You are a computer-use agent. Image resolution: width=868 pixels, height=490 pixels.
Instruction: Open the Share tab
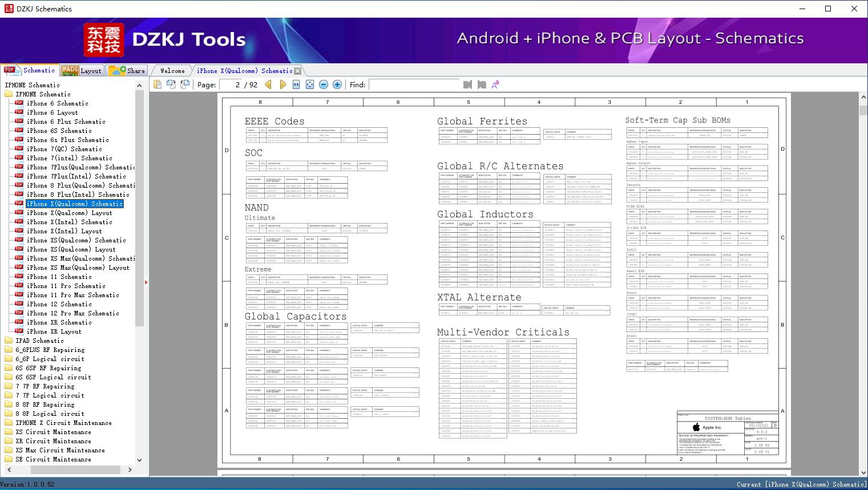pyautogui.click(x=127, y=71)
